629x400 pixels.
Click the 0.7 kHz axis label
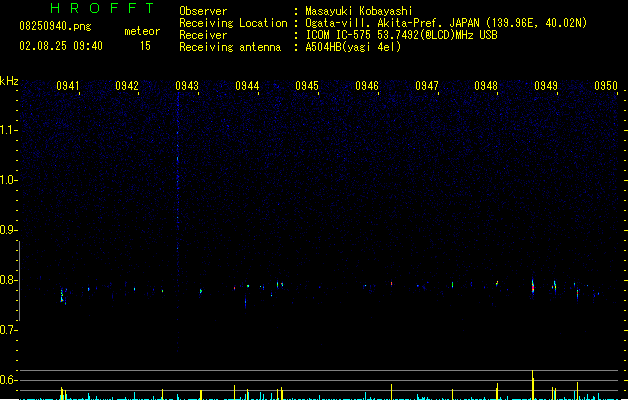[x=8, y=330]
